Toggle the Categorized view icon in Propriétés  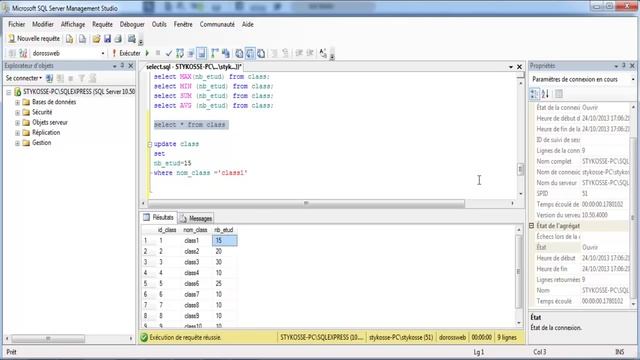coord(534,94)
